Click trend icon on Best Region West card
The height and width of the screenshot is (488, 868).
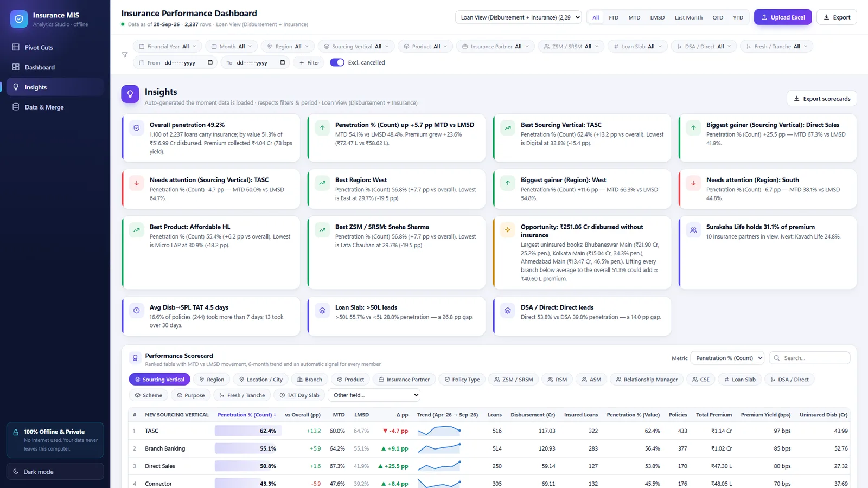(x=322, y=183)
